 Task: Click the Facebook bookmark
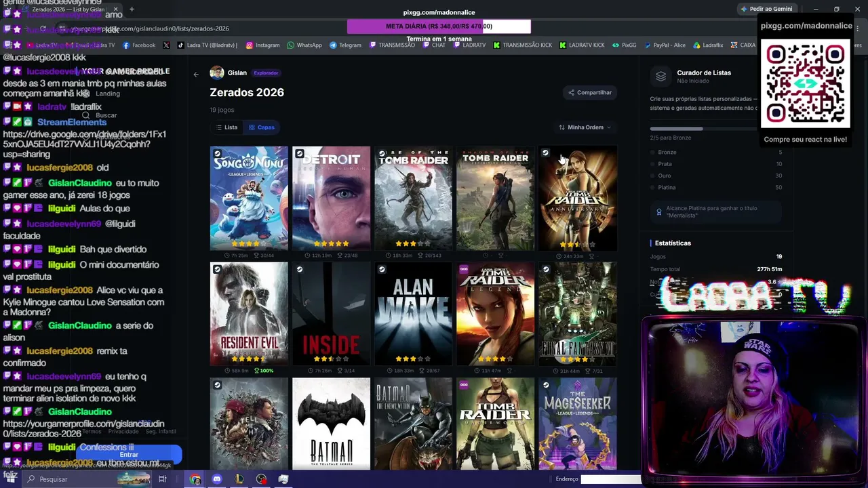click(x=138, y=45)
